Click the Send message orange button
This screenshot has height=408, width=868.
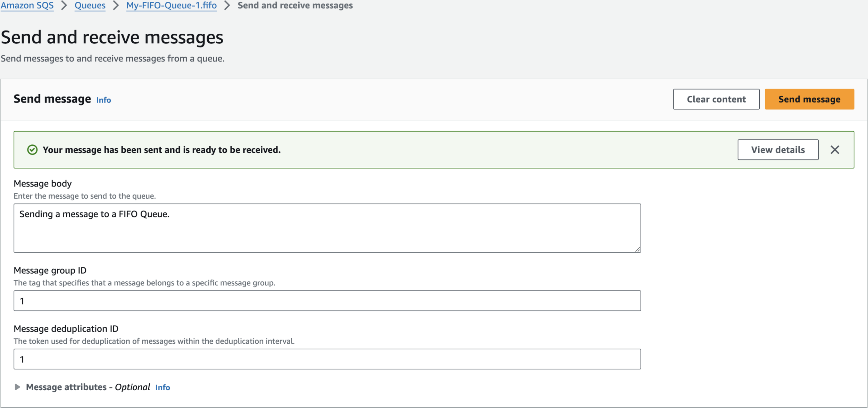click(x=809, y=99)
